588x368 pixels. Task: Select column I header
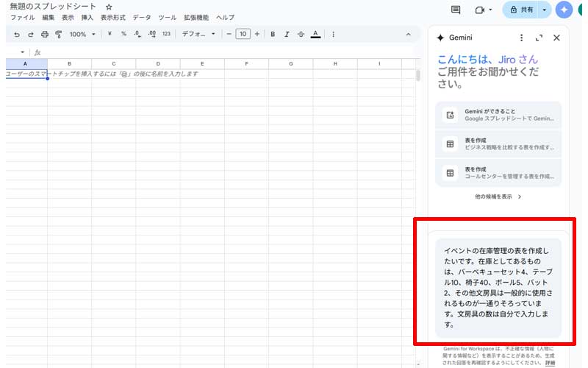point(379,64)
